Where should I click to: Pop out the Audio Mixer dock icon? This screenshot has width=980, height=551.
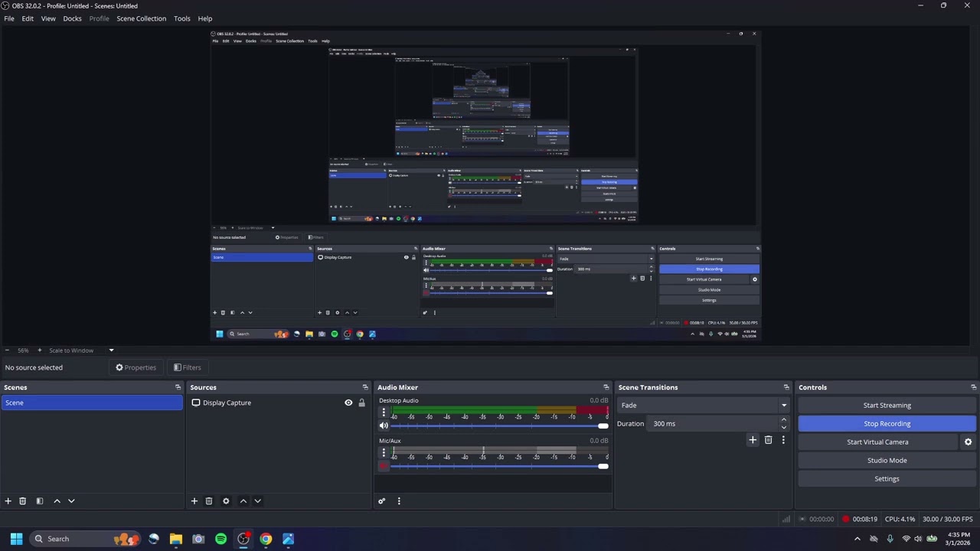pyautogui.click(x=606, y=387)
